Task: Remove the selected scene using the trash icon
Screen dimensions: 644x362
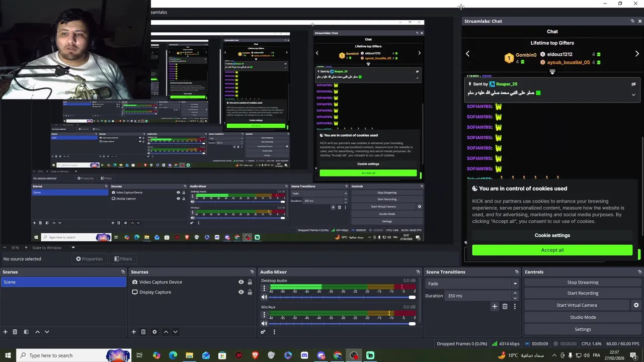Action: (x=15, y=332)
